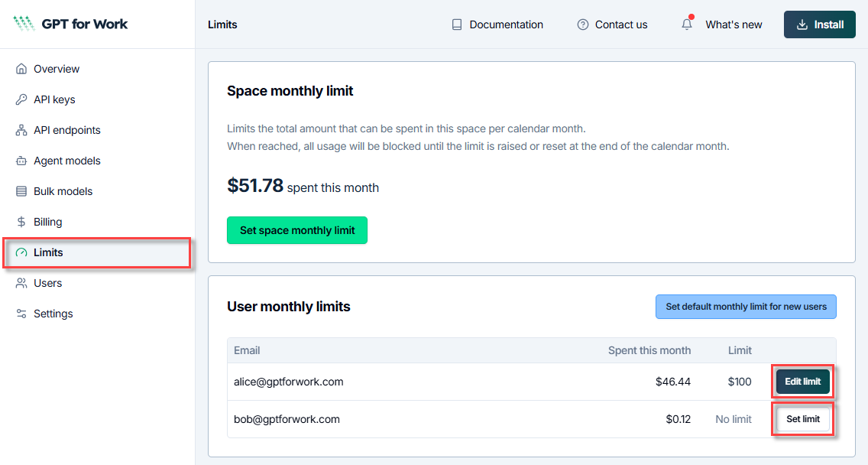Open the What's new panel

tap(734, 24)
